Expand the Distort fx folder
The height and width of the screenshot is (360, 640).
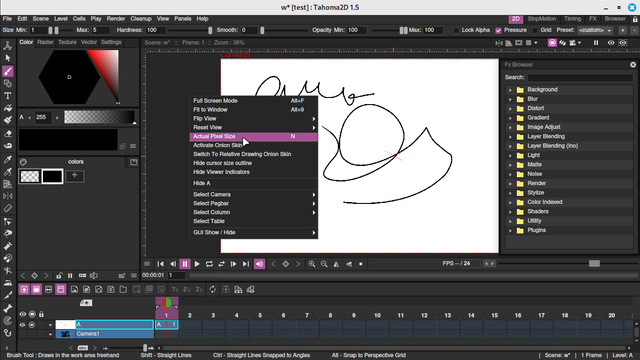click(x=510, y=109)
